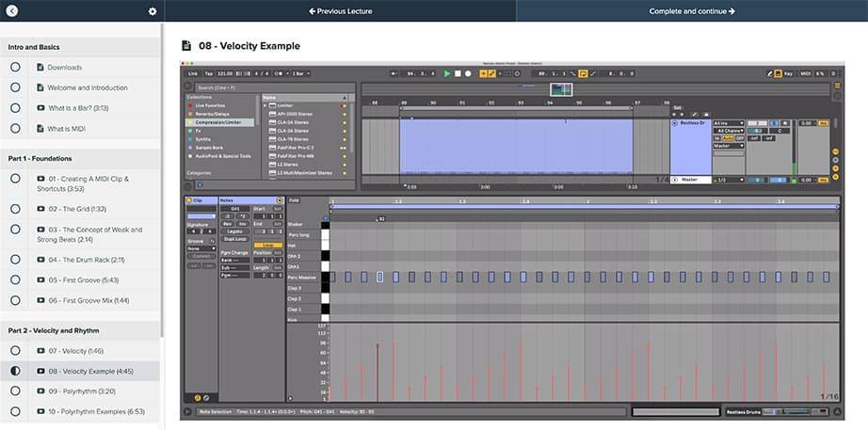This screenshot has height=430, width=868.
Task: Open Welcome and Introduction lecture
Action: 88,88
